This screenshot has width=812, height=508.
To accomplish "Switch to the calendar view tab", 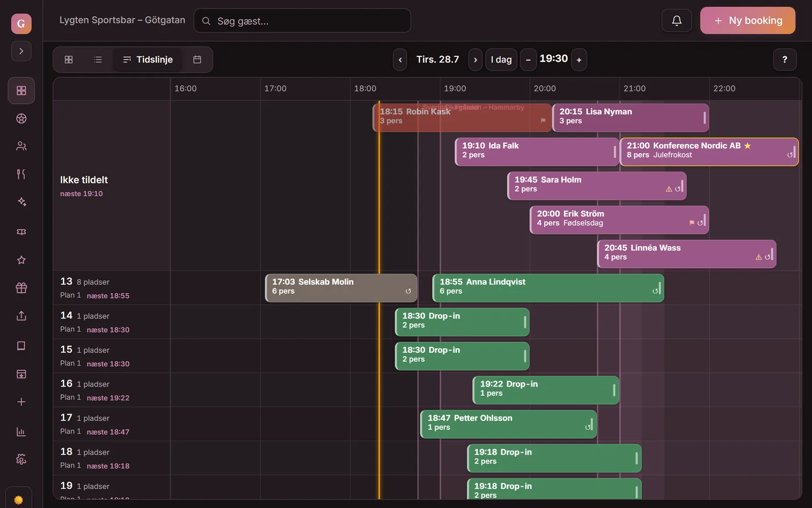I will tap(197, 59).
